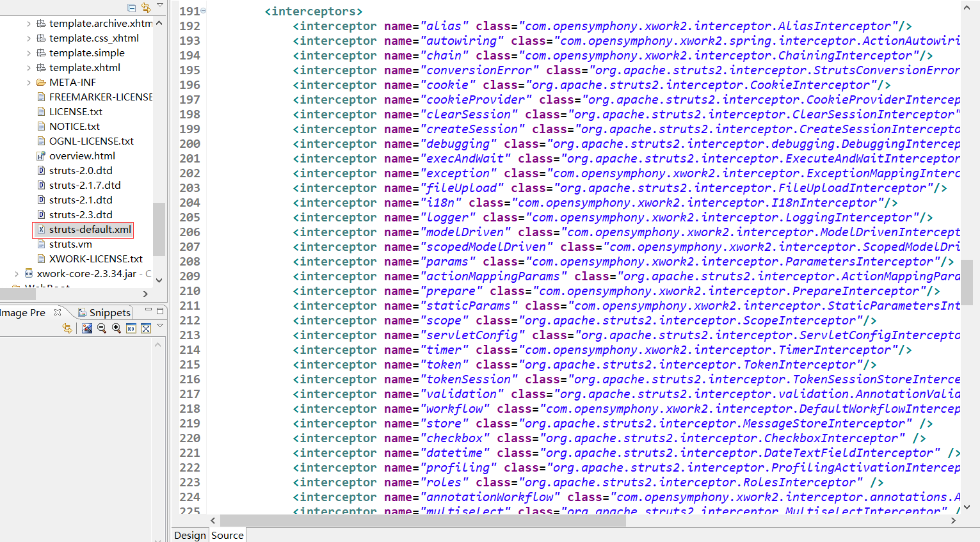Click template.xhtml package icon
The height and width of the screenshot is (542, 980).
[x=41, y=68]
